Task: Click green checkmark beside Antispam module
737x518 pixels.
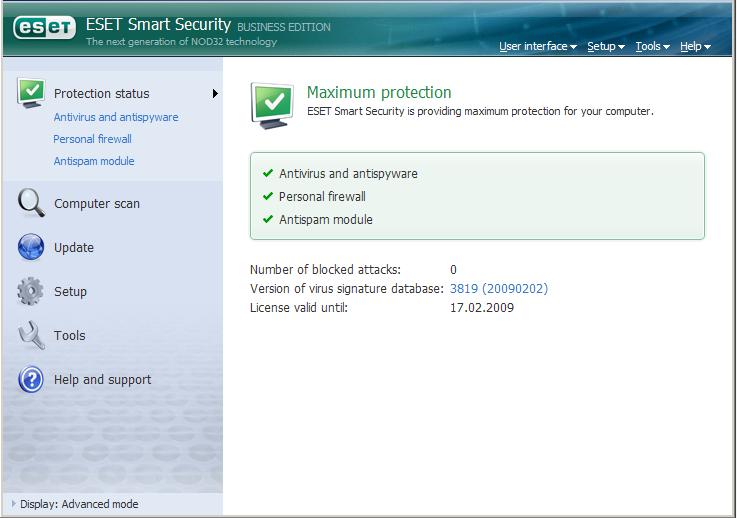Action: [268, 219]
